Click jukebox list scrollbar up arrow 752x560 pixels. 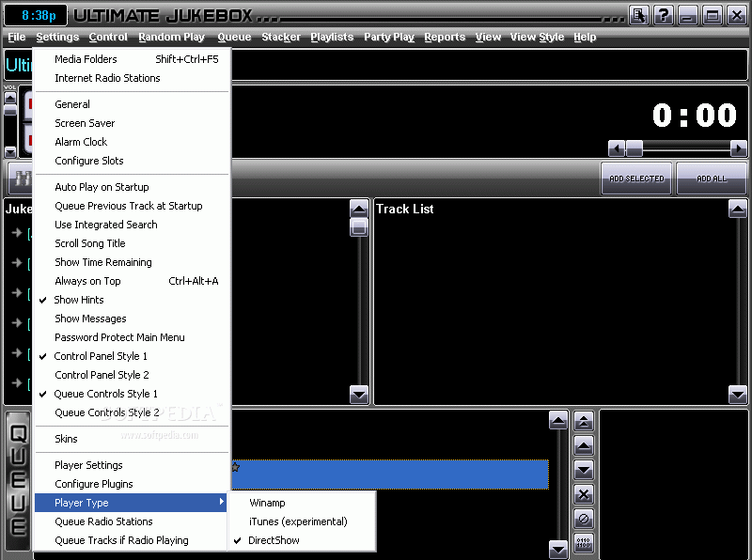tap(359, 209)
